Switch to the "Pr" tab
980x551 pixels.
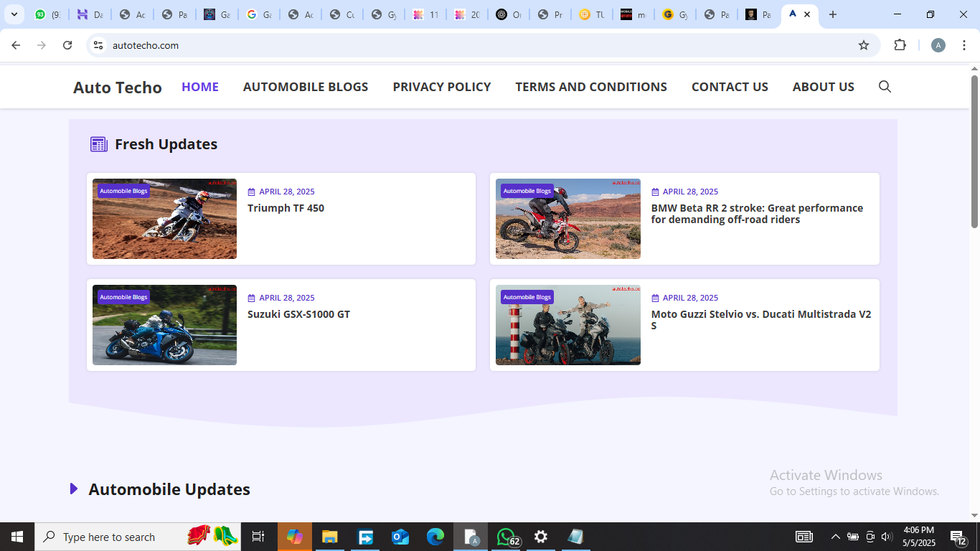[550, 14]
